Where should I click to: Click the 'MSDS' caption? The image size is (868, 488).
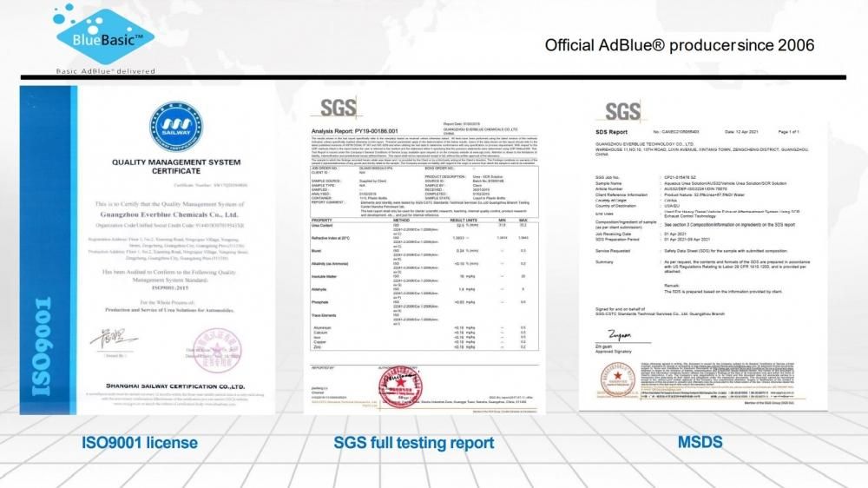[700, 442]
